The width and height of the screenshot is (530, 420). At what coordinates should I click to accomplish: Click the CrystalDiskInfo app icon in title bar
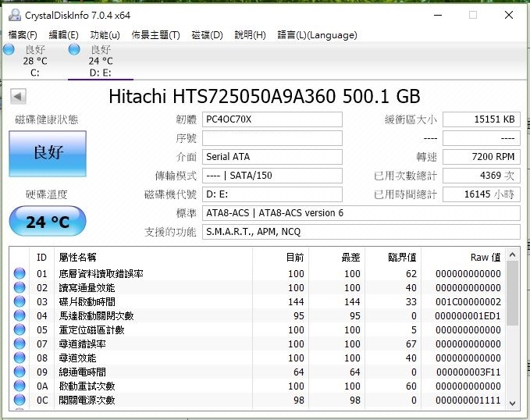pos(15,15)
